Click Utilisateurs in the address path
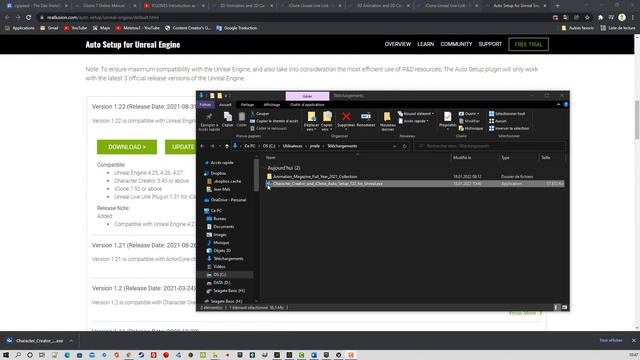This screenshot has width=640, height=360. [293, 146]
